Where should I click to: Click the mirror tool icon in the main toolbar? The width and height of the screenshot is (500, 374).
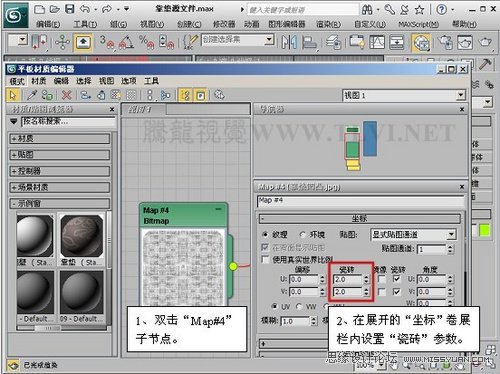pos(289,42)
